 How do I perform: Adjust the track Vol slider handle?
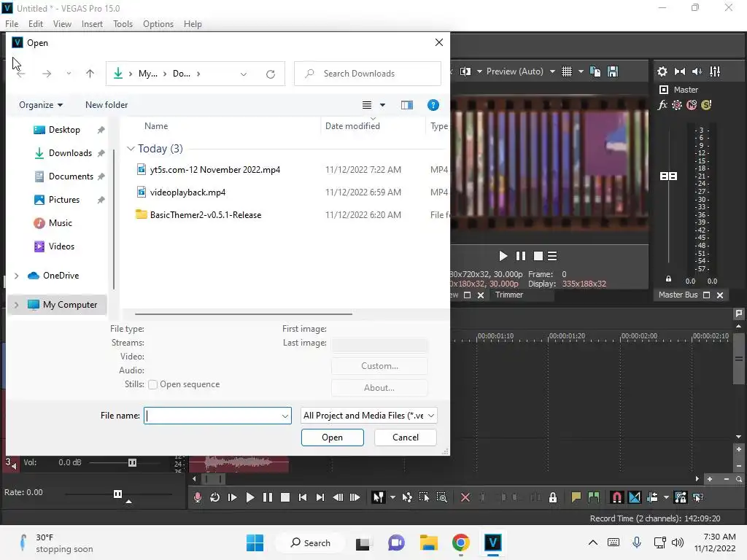[133, 462]
